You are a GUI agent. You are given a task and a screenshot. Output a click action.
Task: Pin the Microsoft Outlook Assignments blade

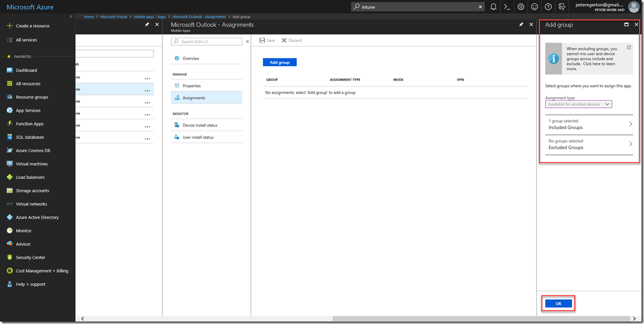tap(521, 24)
